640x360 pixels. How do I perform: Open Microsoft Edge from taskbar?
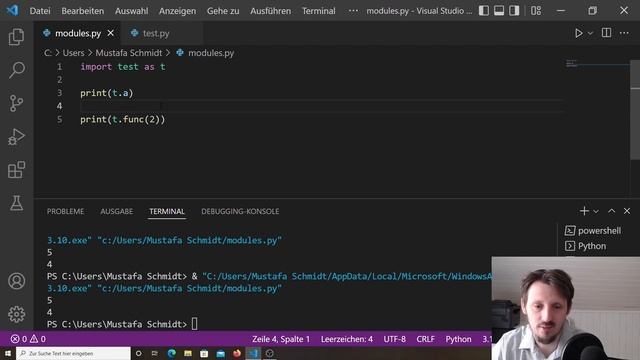[171, 353]
